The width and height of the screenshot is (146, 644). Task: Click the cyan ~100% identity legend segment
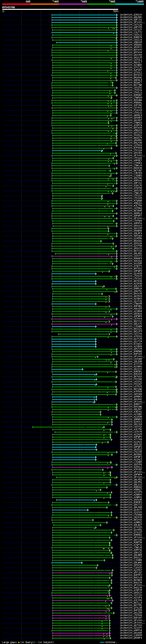click(130, 4)
